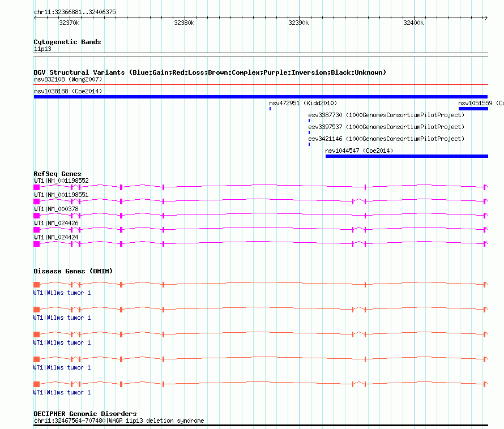
Task: Select the DECIPHER Genomic Disorders track title
Action: pyautogui.click(x=85, y=414)
